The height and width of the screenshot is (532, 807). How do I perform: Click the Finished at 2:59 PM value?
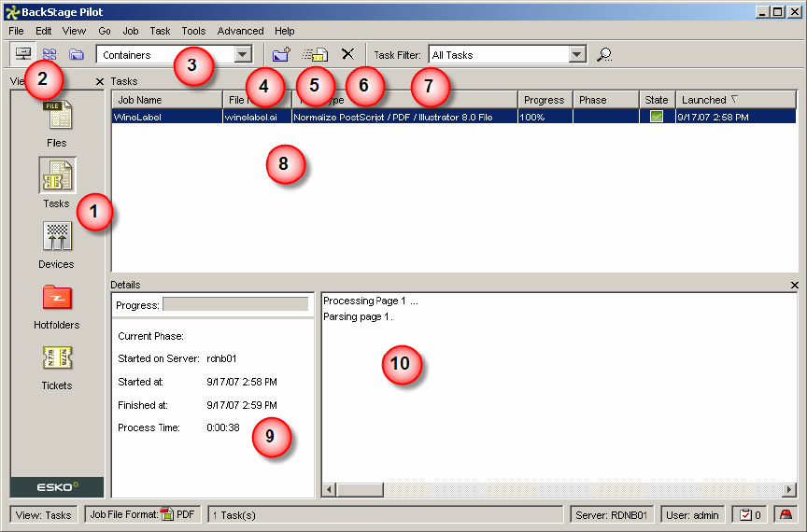click(x=241, y=405)
